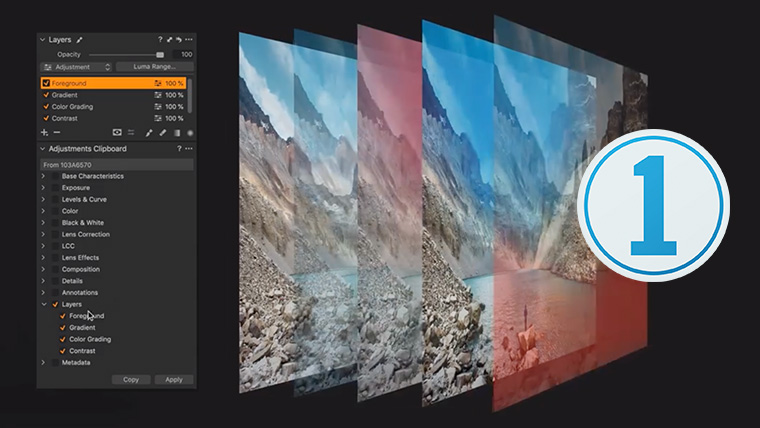This screenshot has height=428, width=760.
Task: Delete layer with minus icon
Action: click(57, 132)
